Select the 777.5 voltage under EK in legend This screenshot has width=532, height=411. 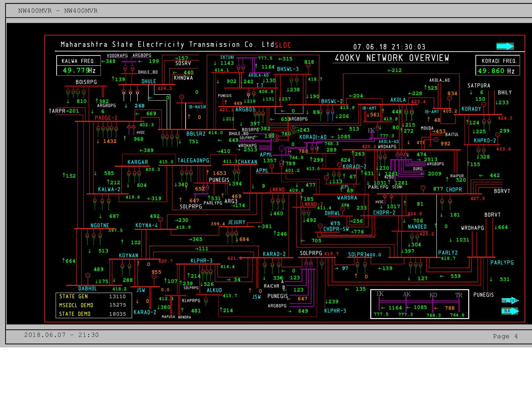(x=381, y=314)
